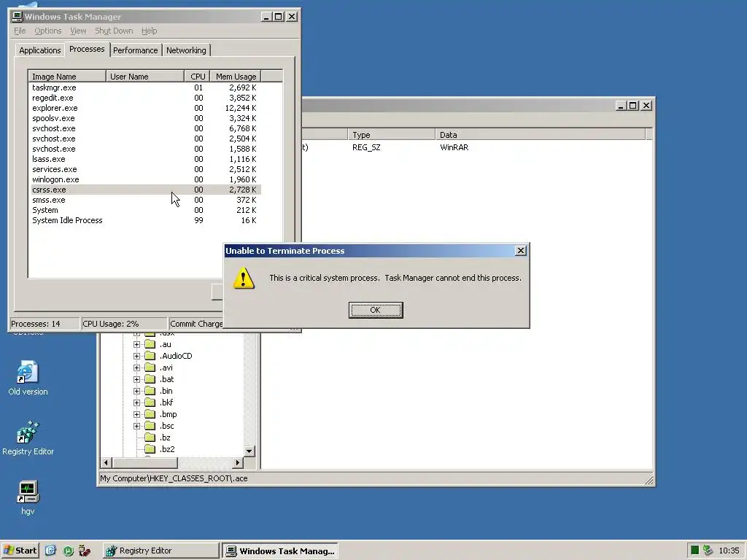Viewport: 747px width, 560px height.
Task: Open the Options menu in Task Manager
Action: tap(47, 31)
